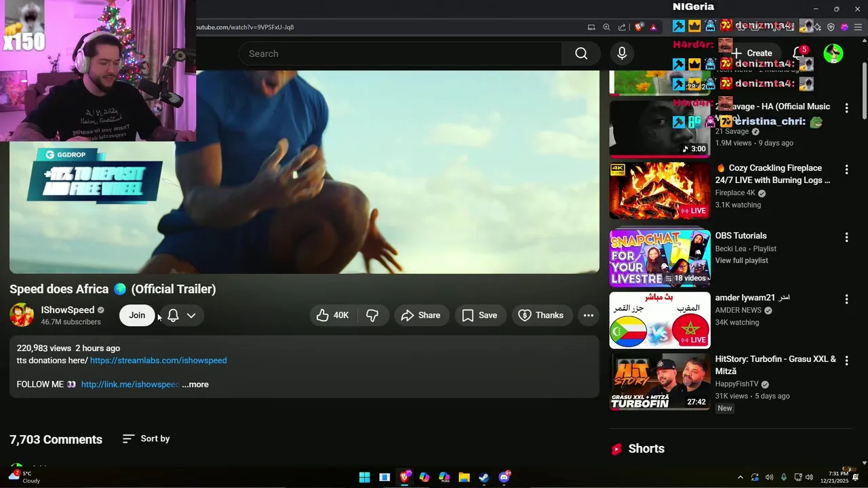Open the streamlabs.com/ishowspeed link
The height and width of the screenshot is (488, 868).
coord(159,361)
